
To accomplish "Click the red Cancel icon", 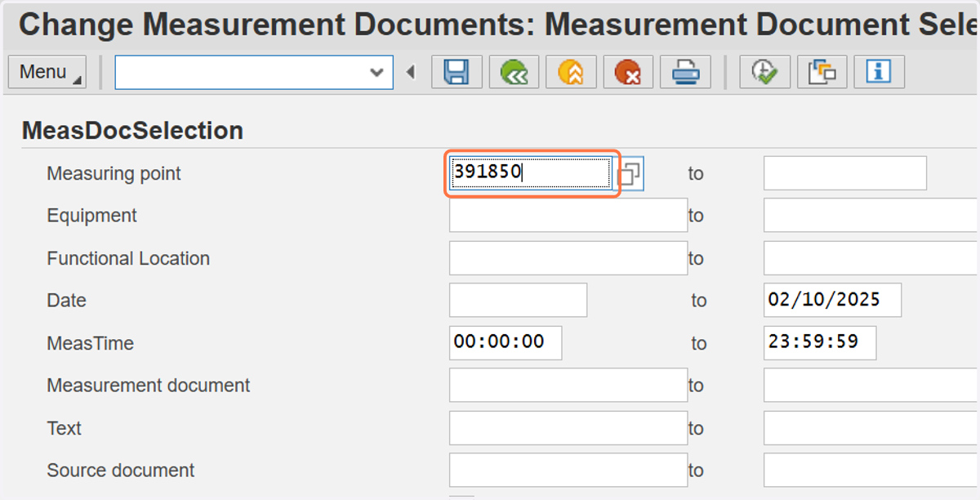I will pos(628,73).
